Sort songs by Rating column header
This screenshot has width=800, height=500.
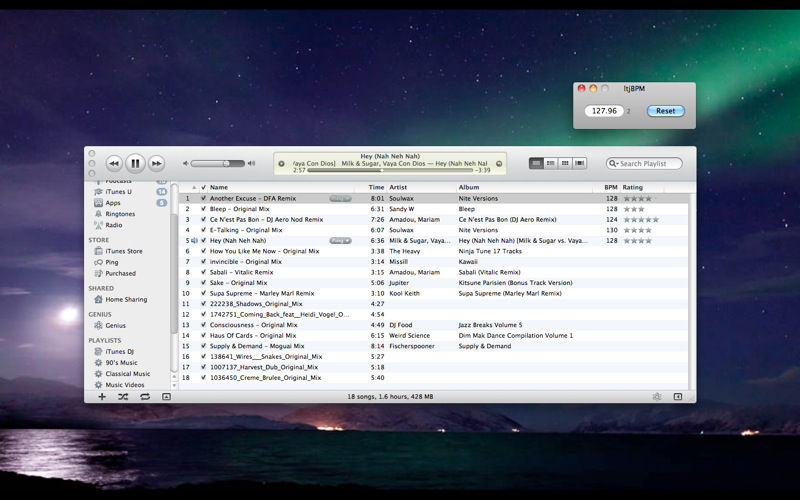click(632, 188)
